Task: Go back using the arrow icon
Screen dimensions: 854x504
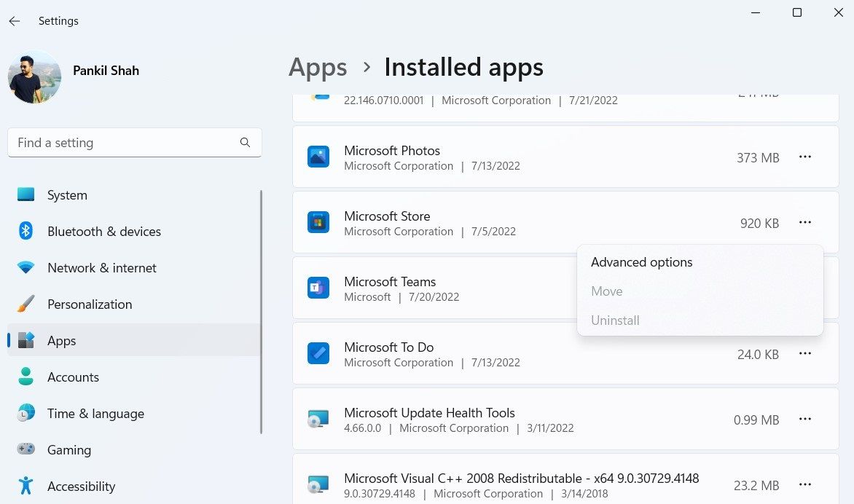Action: click(x=15, y=20)
